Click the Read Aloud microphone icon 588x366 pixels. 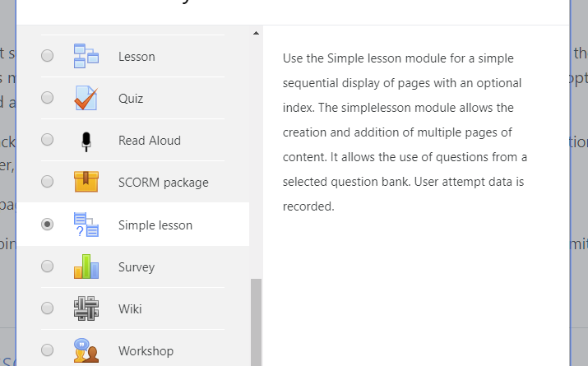click(86, 141)
